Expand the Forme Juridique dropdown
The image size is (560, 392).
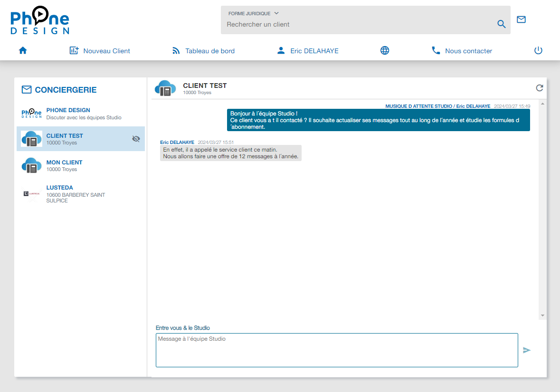(x=254, y=13)
